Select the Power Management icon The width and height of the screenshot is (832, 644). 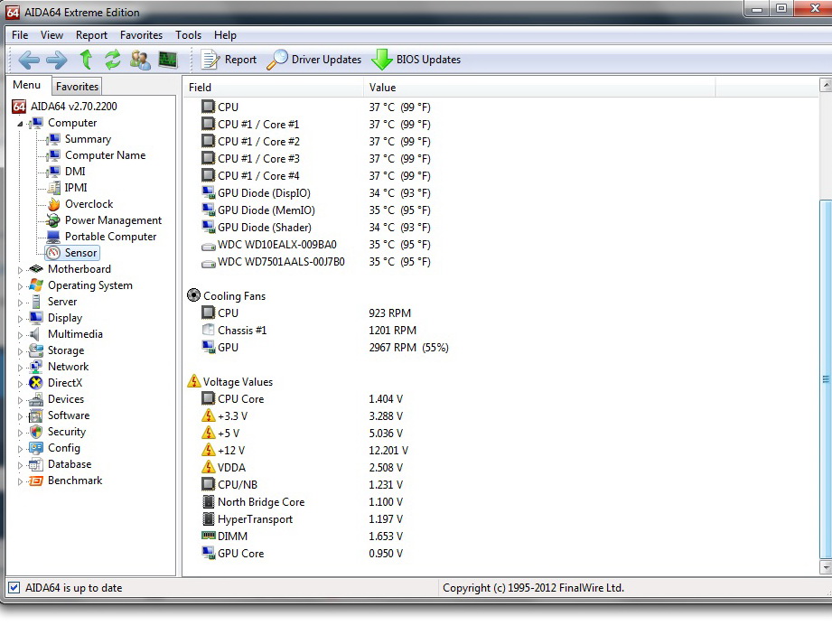[53, 220]
